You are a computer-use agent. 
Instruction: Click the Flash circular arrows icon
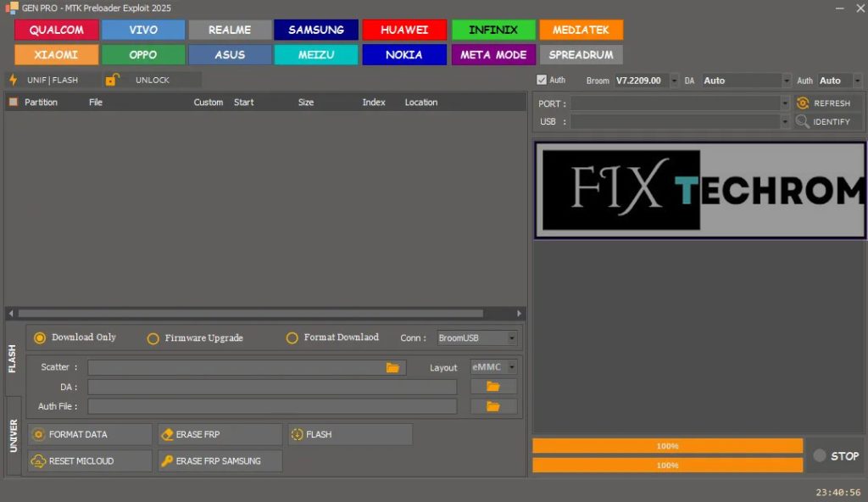coord(298,434)
